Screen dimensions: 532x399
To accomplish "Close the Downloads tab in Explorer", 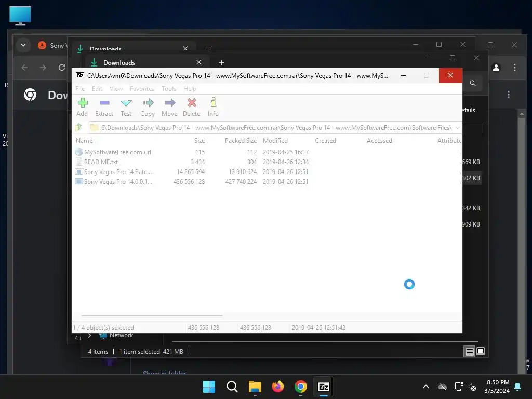I will pos(199,62).
